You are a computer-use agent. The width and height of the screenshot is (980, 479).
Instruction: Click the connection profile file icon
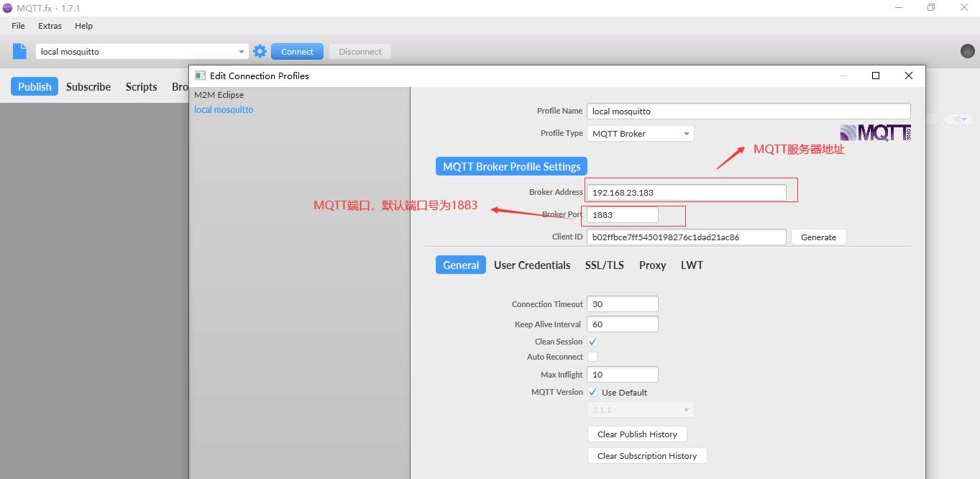19,51
